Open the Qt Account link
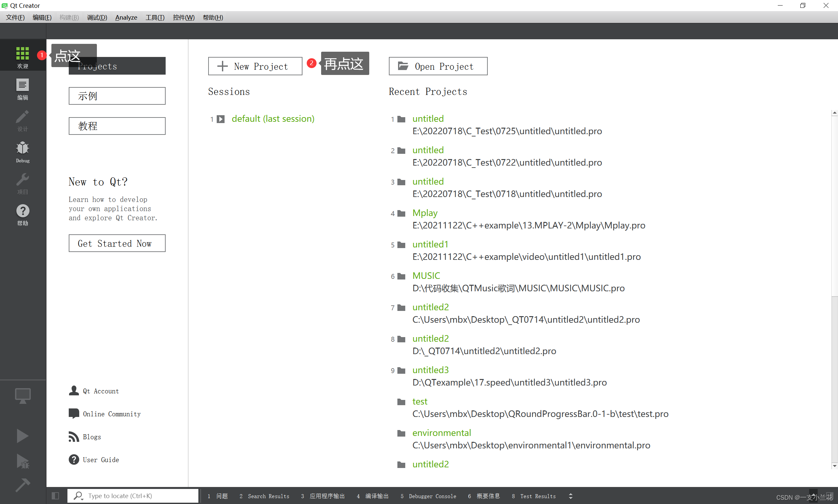This screenshot has width=838, height=504. click(x=101, y=391)
